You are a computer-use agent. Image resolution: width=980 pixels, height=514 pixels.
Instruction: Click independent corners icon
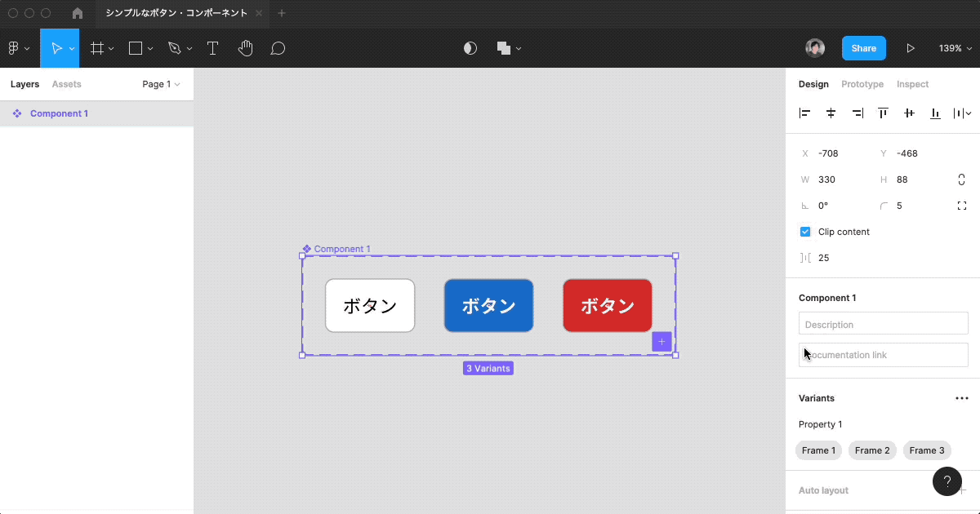coord(961,206)
